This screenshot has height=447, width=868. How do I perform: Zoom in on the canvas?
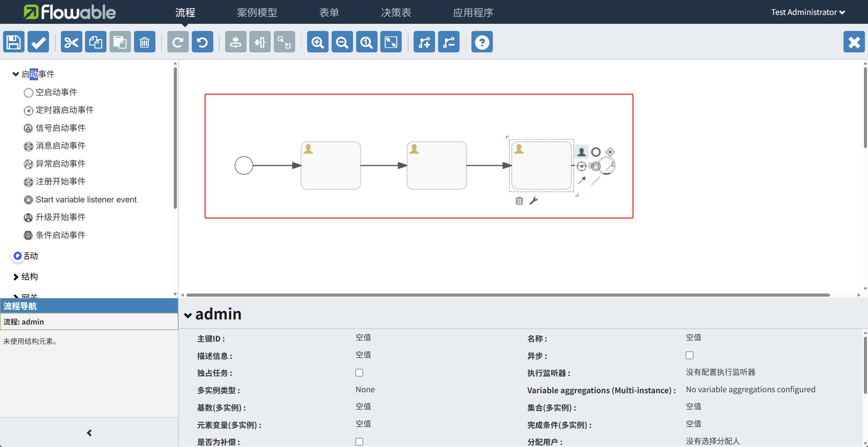point(317,42)
